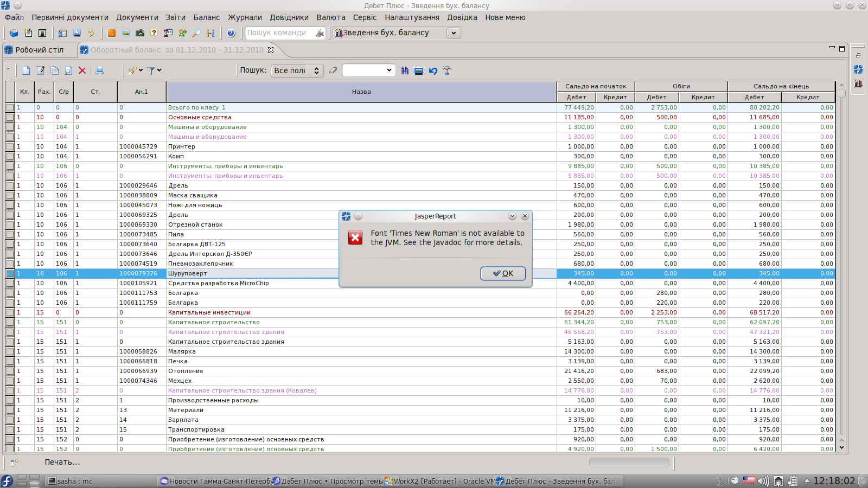Click the lightning bolt icon in main toolbar

tap(91, 33)
